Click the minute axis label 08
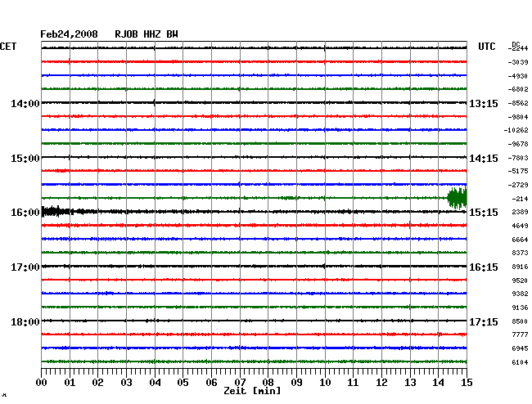The height and width of the screenshot is (404, 532). click(268, 383)
